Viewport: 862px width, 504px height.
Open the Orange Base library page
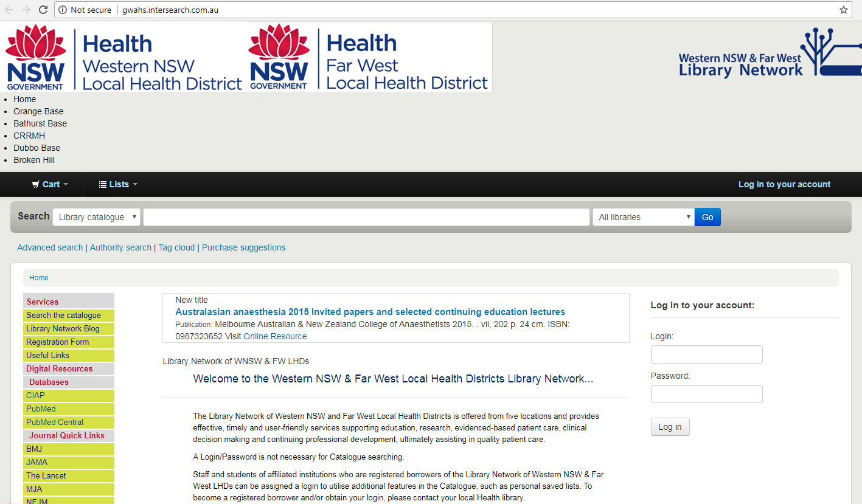coord(38,111)
